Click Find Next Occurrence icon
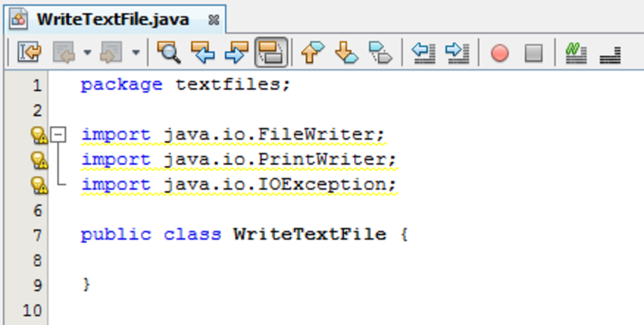 (x=236, y=53)
